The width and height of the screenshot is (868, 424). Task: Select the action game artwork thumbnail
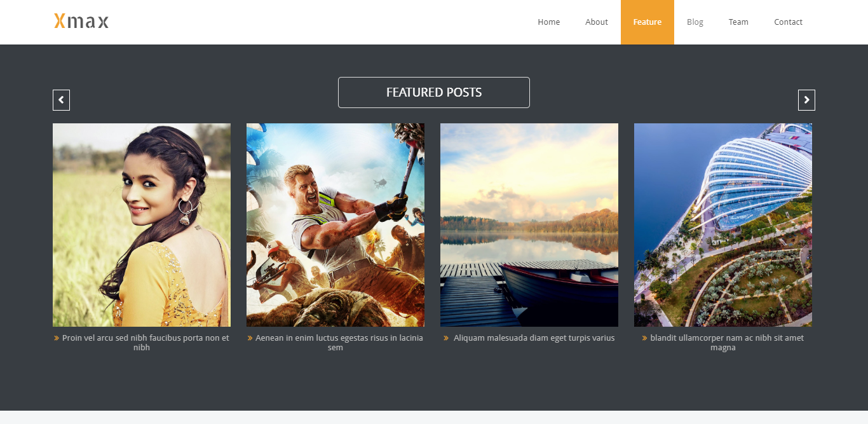pyautogui.click(x=336, y=225)
